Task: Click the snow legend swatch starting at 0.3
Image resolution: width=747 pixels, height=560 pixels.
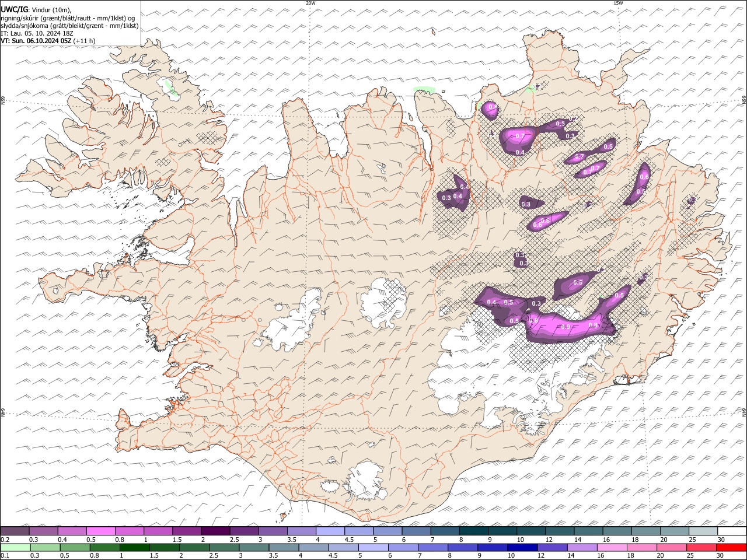Action: [43, 531]
